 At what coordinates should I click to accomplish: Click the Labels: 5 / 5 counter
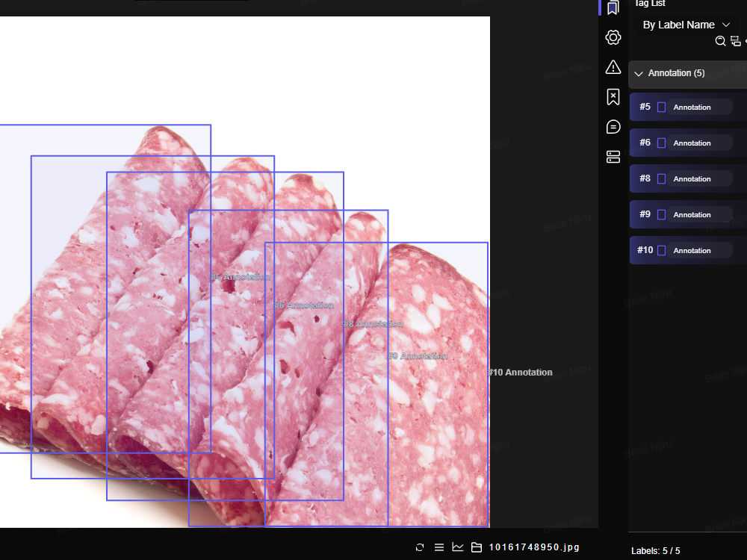(656, 551)
